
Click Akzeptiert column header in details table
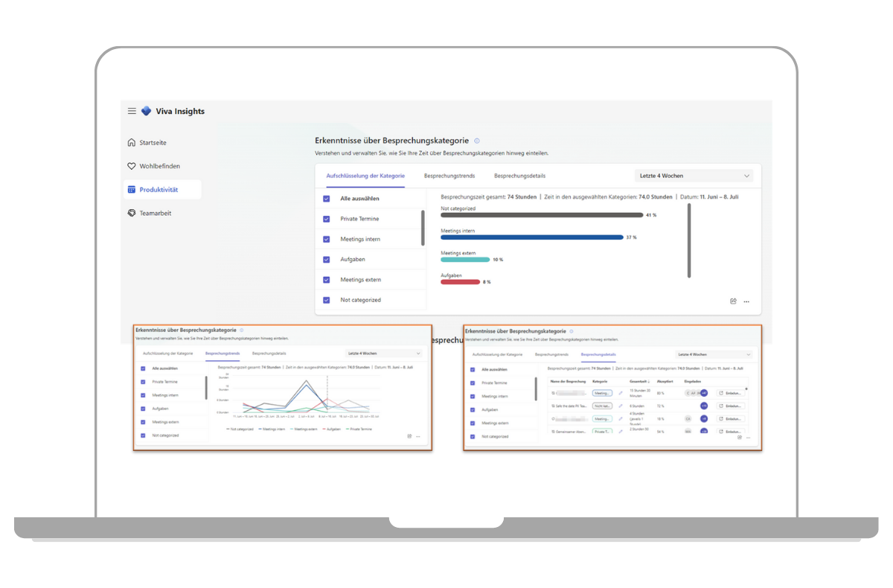665,381
